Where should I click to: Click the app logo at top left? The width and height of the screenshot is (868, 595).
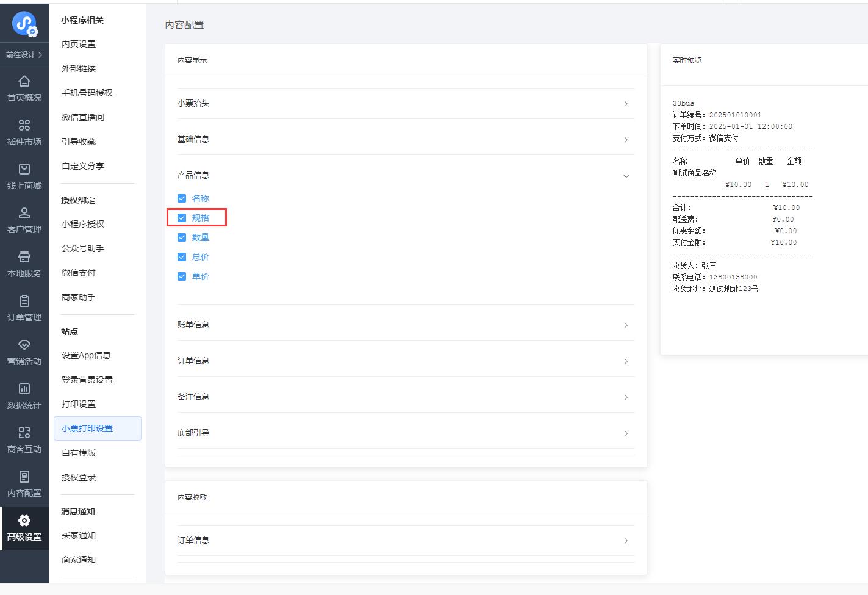pyautogui.click(x=24, y=24)
